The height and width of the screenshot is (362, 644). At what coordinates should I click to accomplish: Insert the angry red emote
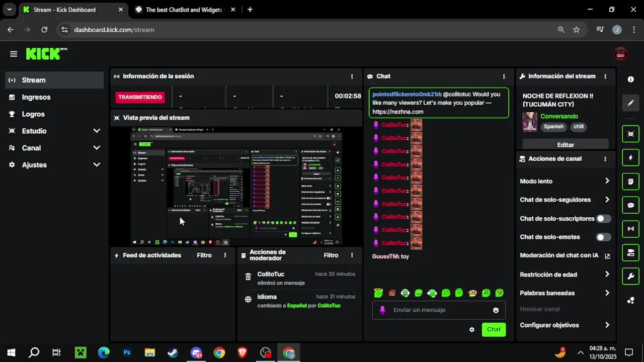(x=392, y=293)
